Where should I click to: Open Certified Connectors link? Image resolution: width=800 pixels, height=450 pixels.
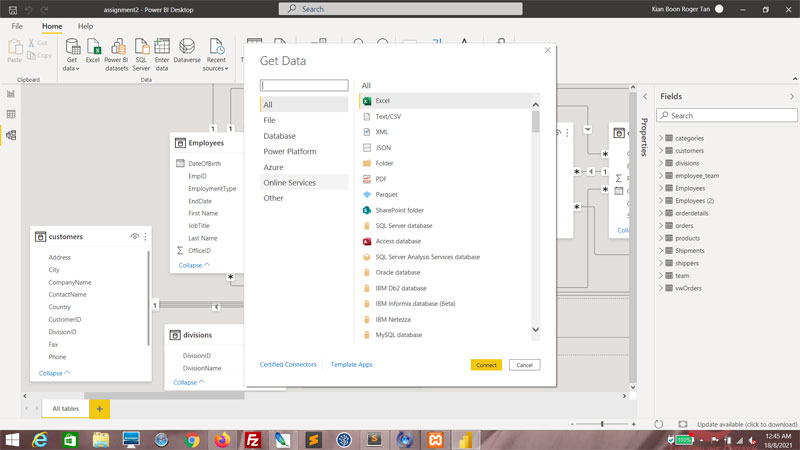(288, 364)
